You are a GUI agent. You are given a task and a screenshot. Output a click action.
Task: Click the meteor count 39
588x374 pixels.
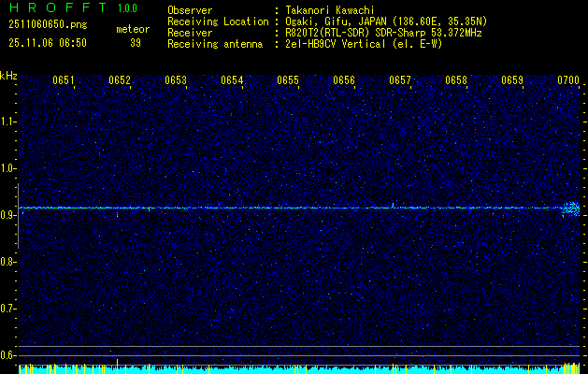(136, 43)
